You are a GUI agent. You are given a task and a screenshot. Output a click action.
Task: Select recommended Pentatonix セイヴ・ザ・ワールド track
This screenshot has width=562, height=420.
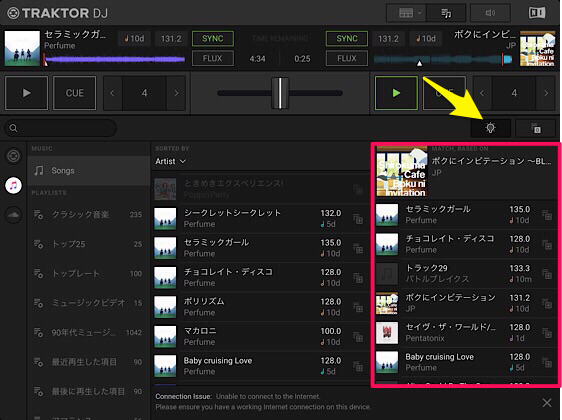pos(466,333)
